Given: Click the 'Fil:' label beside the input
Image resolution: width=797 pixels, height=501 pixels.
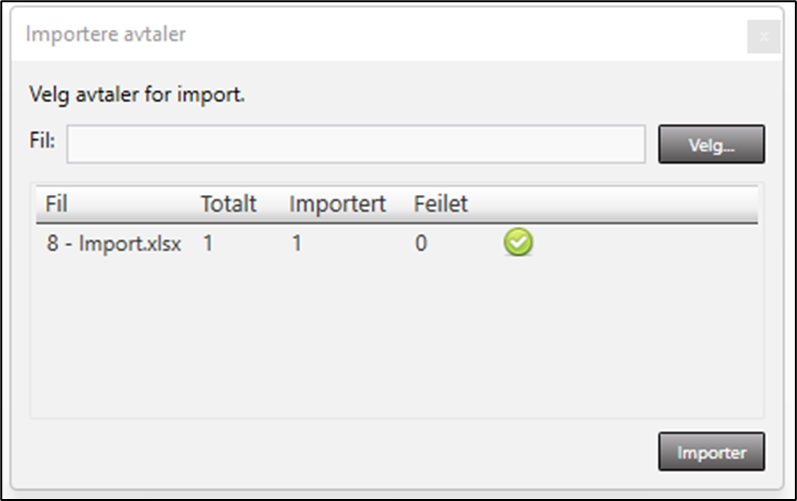Looking at the screenshot, I should (x=42, y=141).
